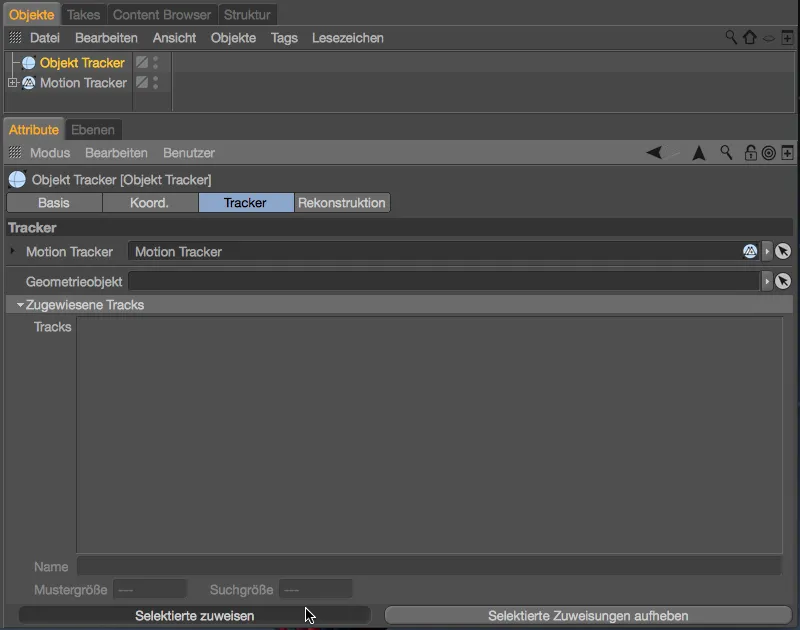Toggle visibility dots of Objekt Tracker
Viewport: 800px width, 630px height.
(156, 62)
